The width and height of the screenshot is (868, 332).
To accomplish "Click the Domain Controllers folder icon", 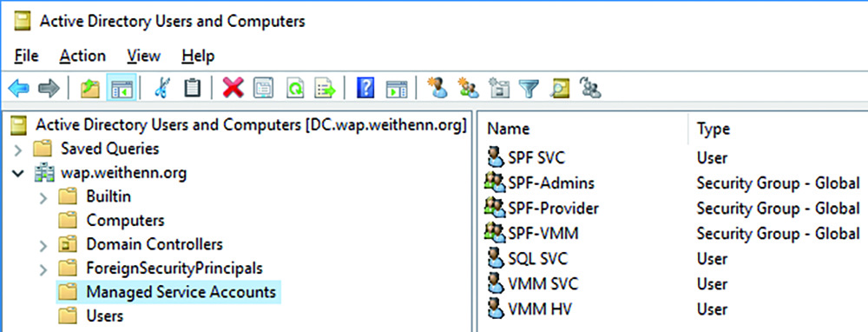I will (68, 244).
